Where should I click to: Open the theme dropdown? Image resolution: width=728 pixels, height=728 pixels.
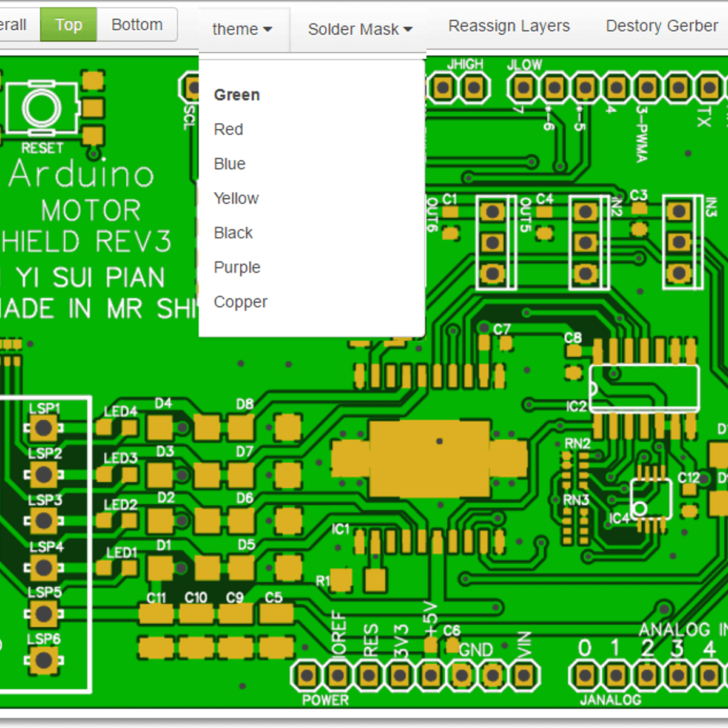click(241, 29)
